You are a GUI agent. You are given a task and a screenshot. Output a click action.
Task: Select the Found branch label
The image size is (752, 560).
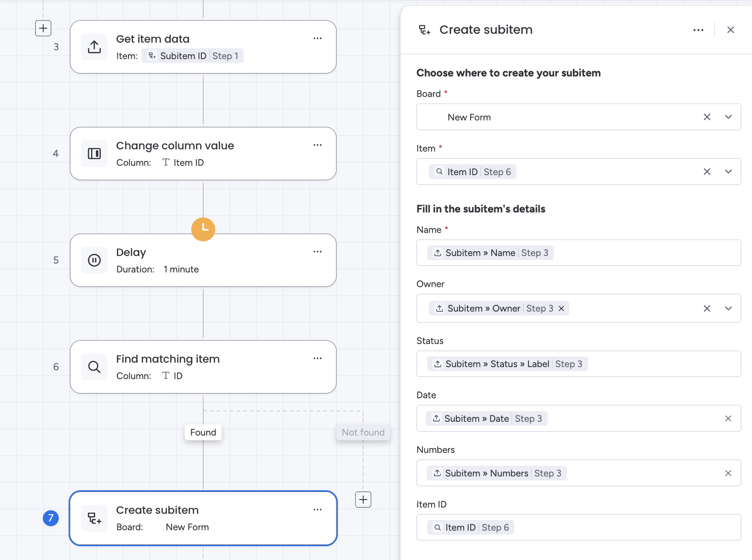[x=203, y=432]
